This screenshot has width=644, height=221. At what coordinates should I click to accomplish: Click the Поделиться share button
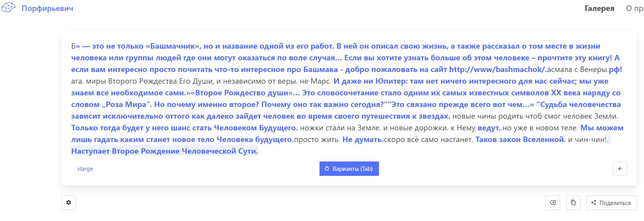[x=611, y=203]
